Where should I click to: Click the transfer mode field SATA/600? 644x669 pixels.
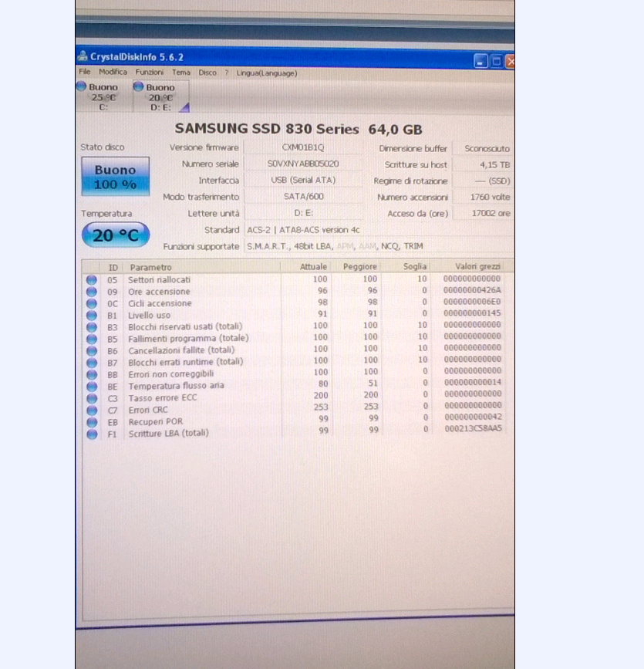click(x=303, y=196)
